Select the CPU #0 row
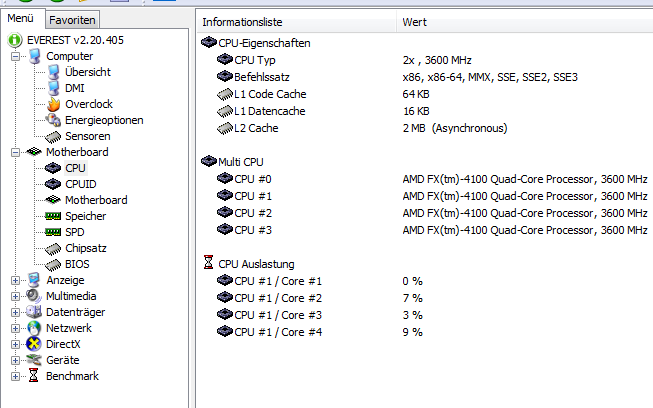This screenshot has width=653, height=408. point(425,179)
